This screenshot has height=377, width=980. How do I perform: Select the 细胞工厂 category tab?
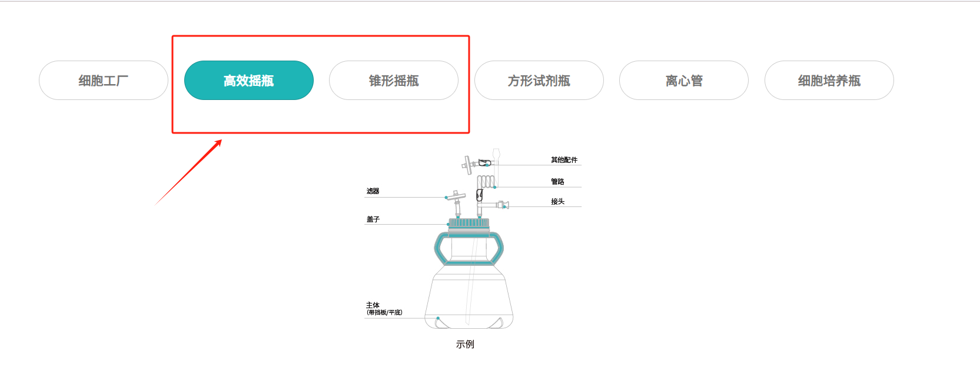104,81
